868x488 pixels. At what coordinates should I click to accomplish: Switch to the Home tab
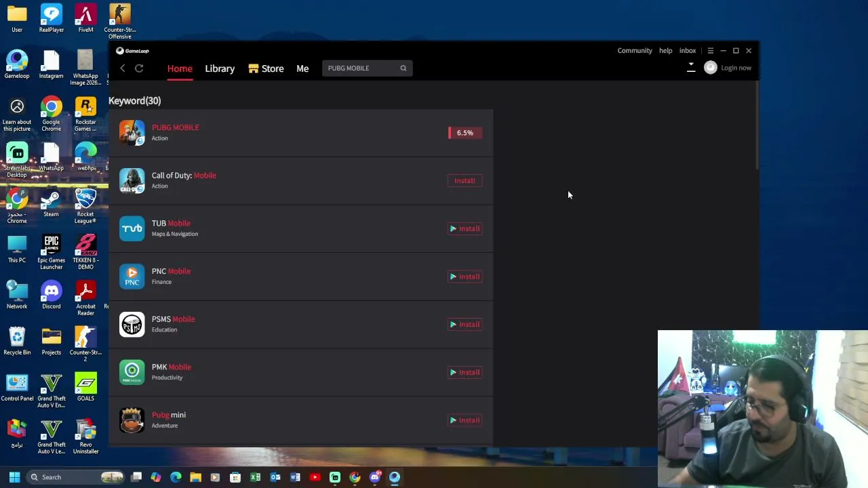180,68
